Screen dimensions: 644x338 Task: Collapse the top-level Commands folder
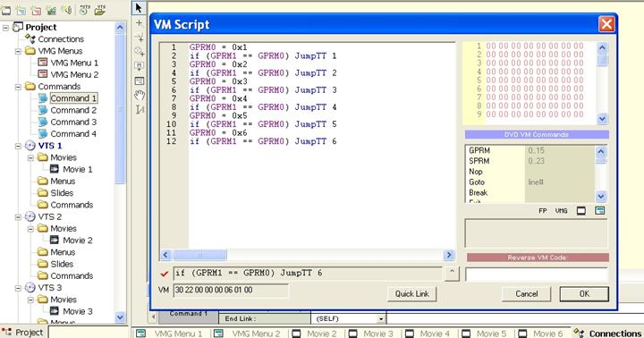click(x=18, y=87)
